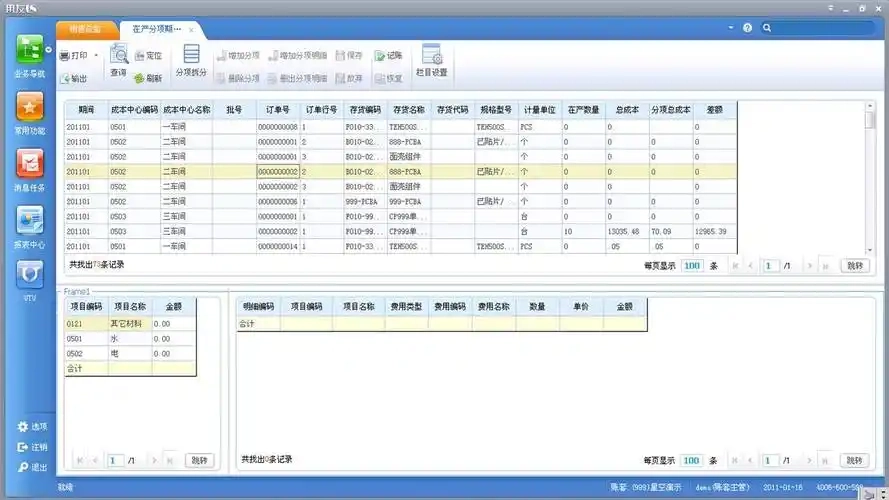
Task: Open the 报表中心 sidebar icon
Action: click(x=29, y=221)
